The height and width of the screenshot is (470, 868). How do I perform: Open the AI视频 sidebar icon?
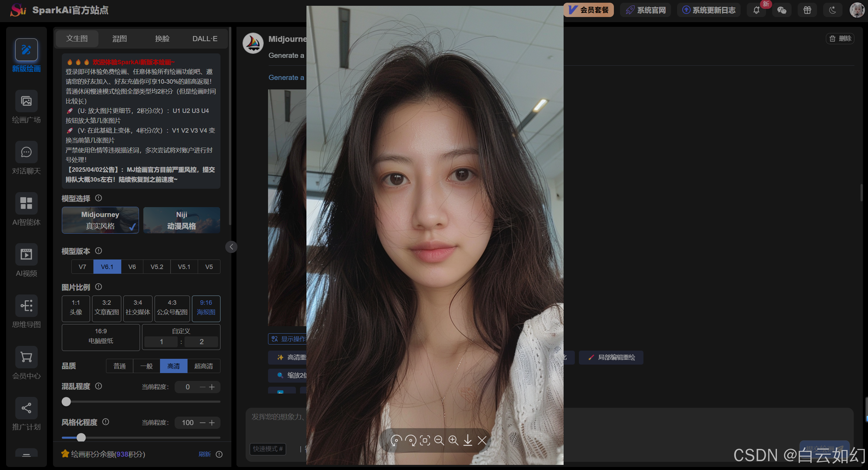point(26,254)
